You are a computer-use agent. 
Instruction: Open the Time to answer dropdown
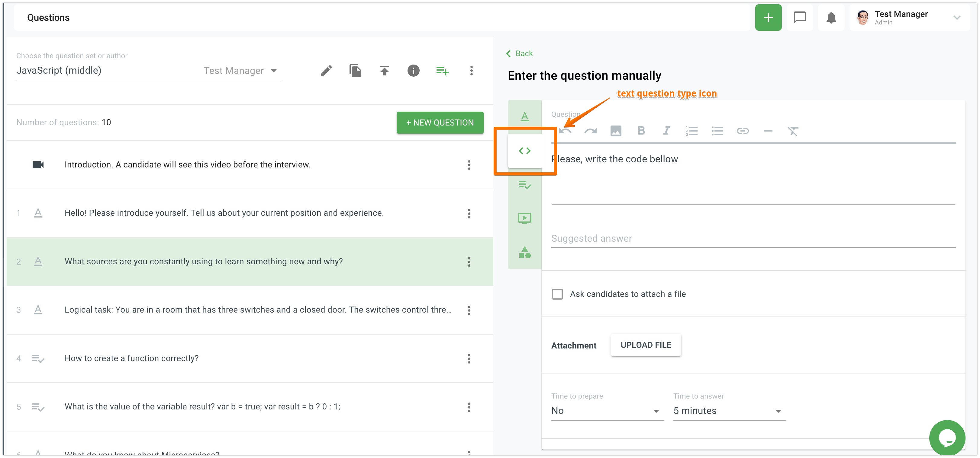pyautogui.click(x=729, y=411)
